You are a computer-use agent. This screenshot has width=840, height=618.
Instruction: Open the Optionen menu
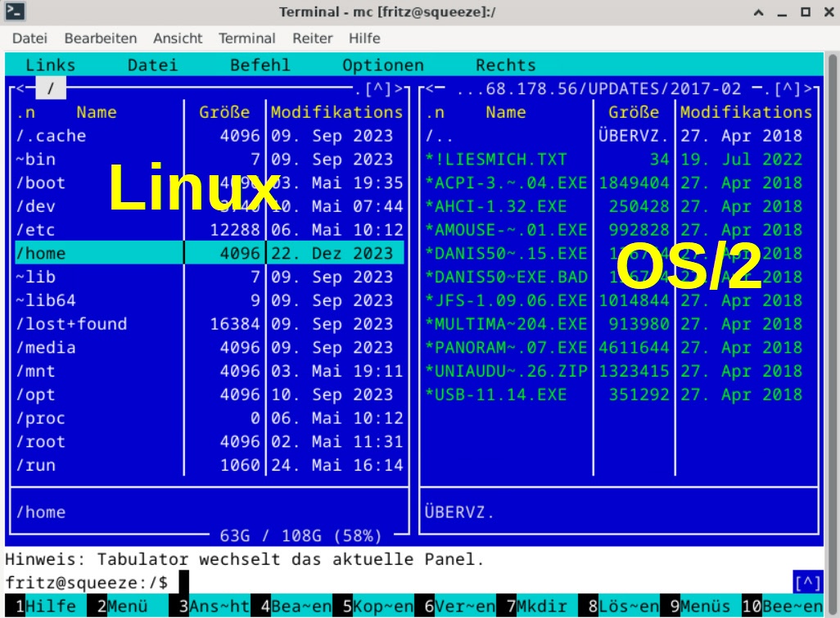[x=383, y=65]
